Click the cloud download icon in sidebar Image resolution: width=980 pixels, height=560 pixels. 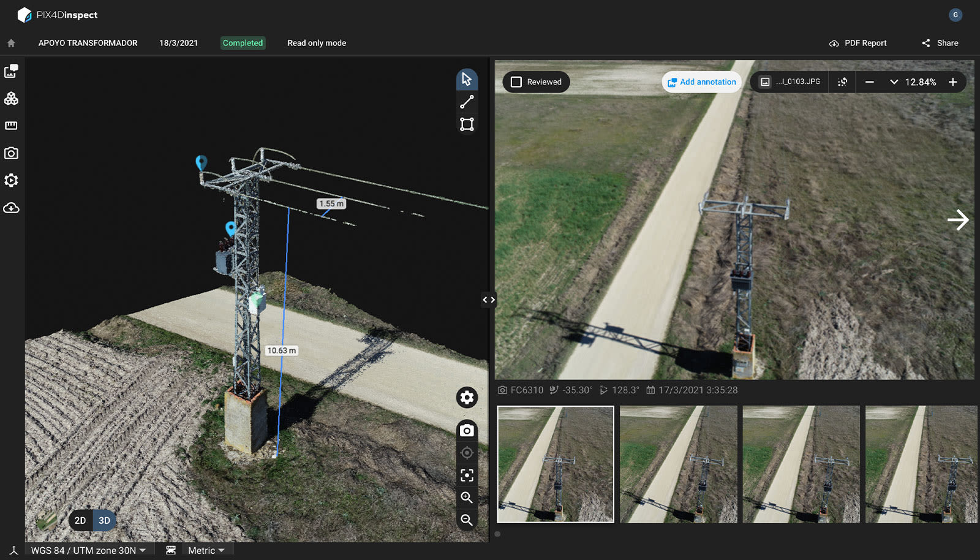[x=11, y=208]
